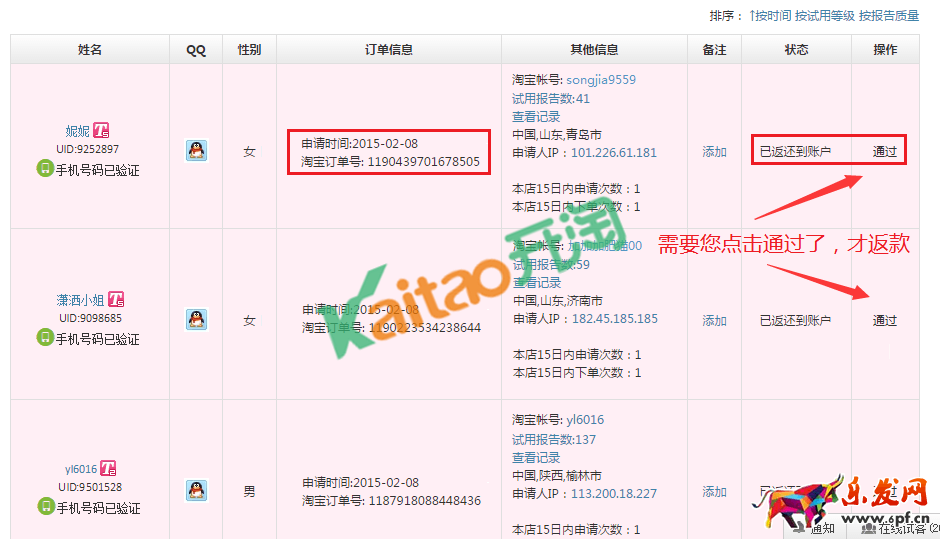Sort list by 按试用等级
Viewport: 940px width, 539px height.
click(825, 16)
